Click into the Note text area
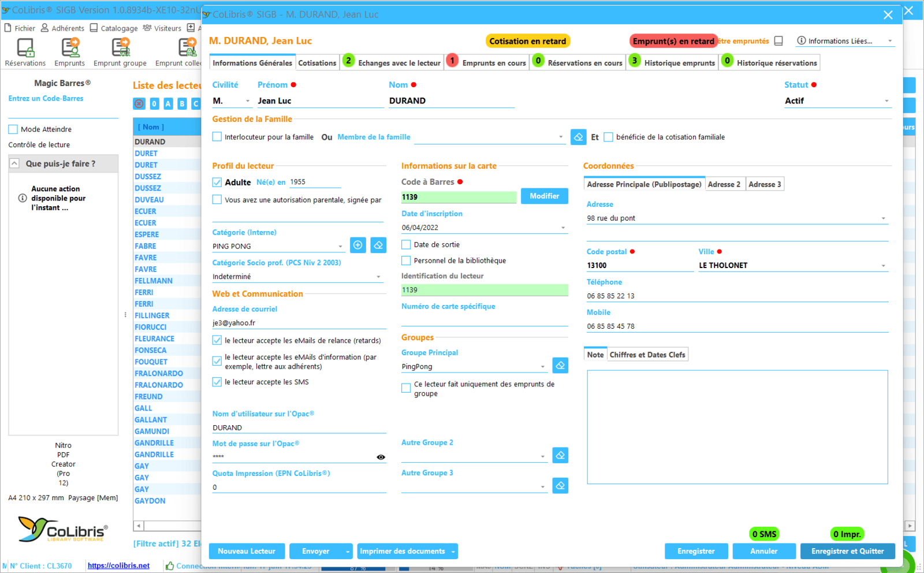The image size is (924, 573). tap(737, 426)
